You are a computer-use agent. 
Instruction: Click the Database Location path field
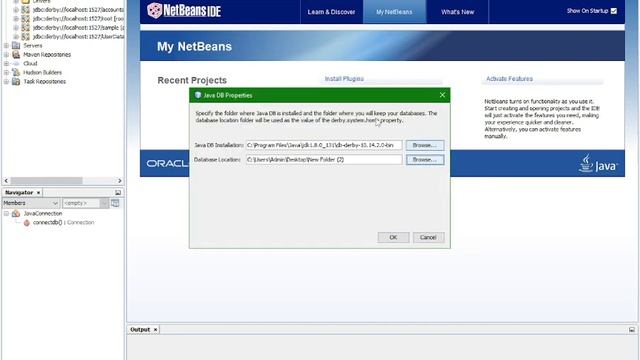(x=324, y=160)
